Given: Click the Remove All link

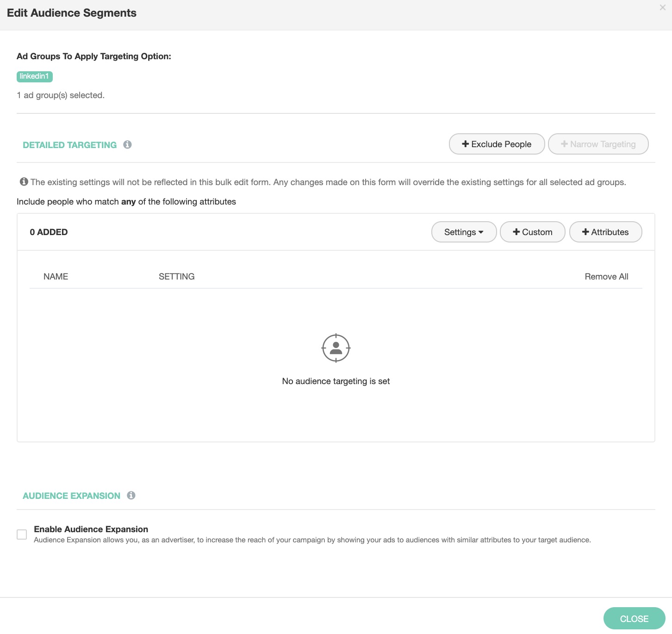Looking at the screenshot, I should [x=606, y=277].
